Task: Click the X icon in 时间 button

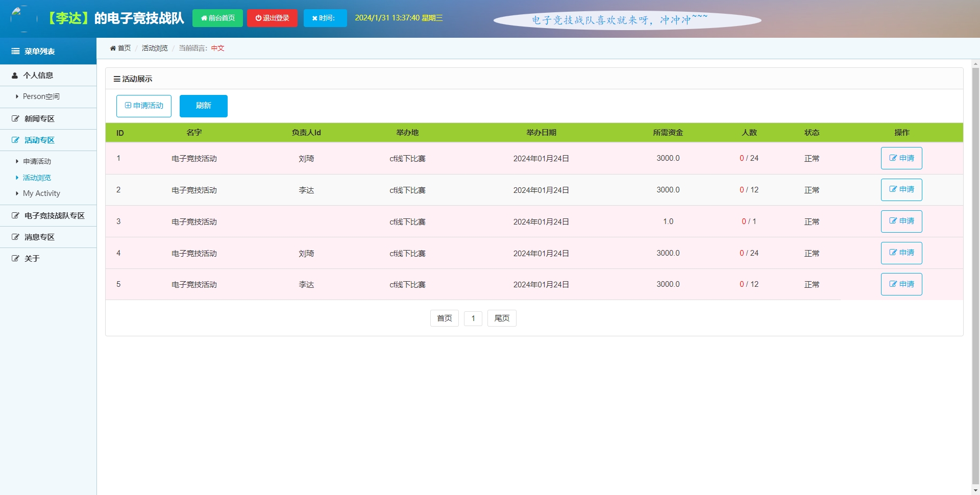Action: (315, 18)
